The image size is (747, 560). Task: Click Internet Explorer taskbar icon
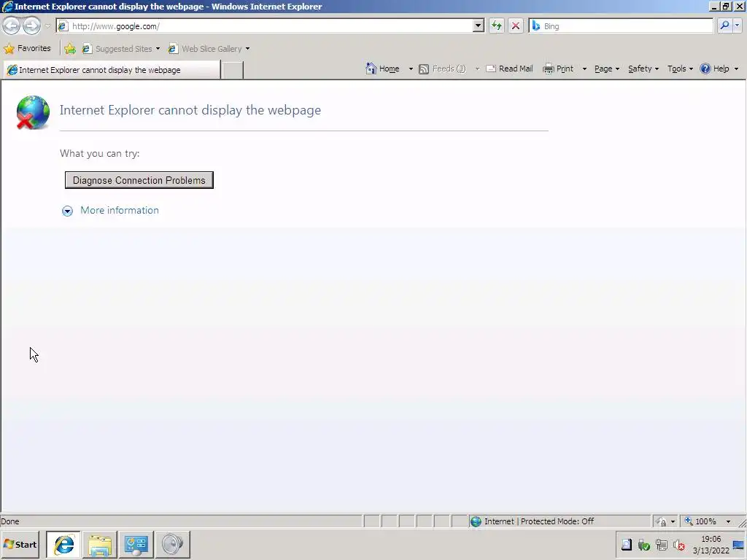coord(63,544)
